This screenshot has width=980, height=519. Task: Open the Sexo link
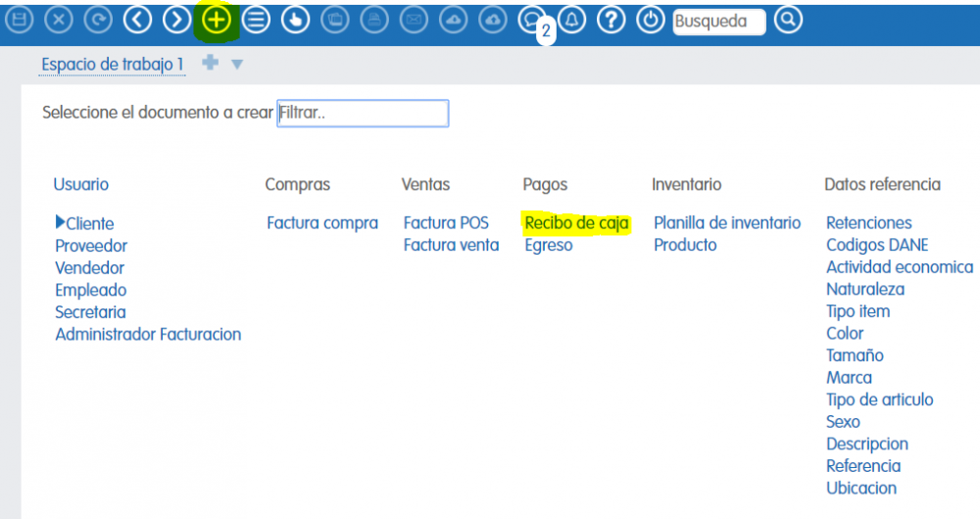(843, 422)
